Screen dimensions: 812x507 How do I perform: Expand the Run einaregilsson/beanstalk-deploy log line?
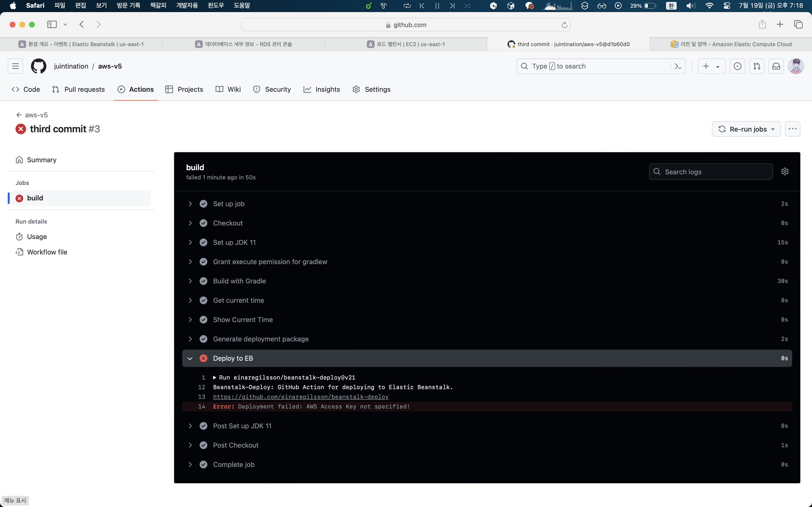(215, 378)
